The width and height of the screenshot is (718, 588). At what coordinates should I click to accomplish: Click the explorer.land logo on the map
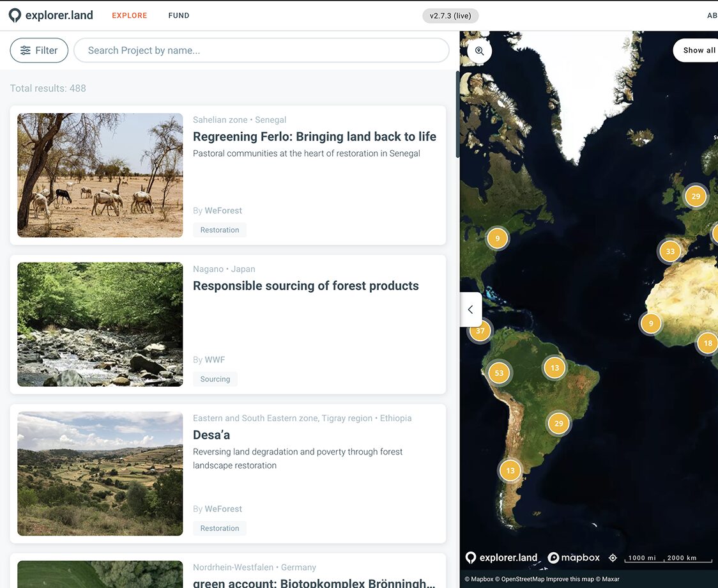click(501, 557)
